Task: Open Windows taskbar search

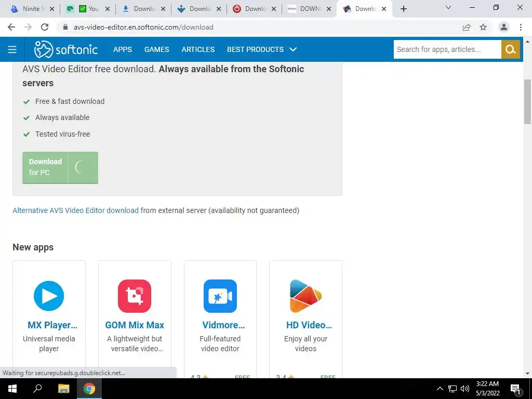Action: [37, 389]
